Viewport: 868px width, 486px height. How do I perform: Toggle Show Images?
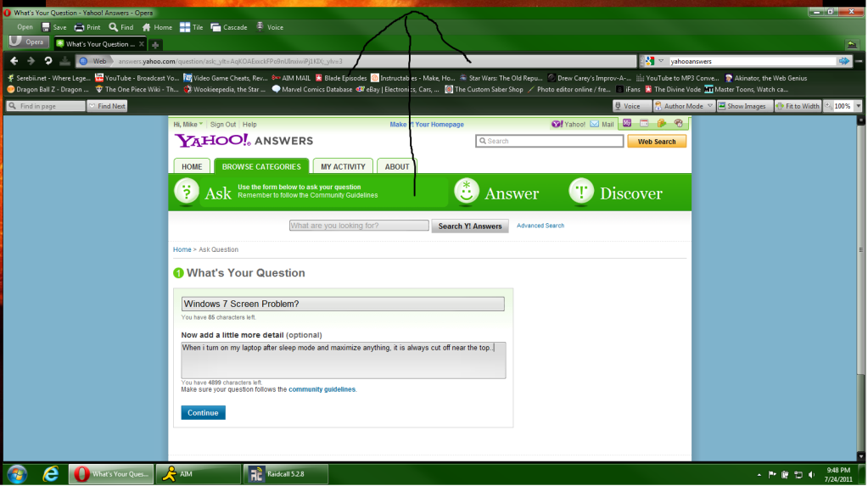745,106
